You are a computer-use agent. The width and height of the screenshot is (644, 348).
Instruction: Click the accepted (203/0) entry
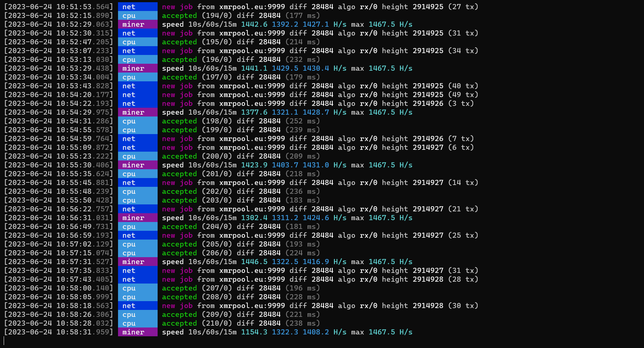[241, 200]
